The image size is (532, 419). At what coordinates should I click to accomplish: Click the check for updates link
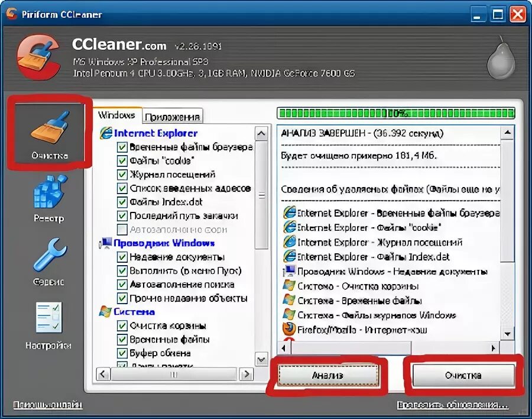(x=453, y=405)
